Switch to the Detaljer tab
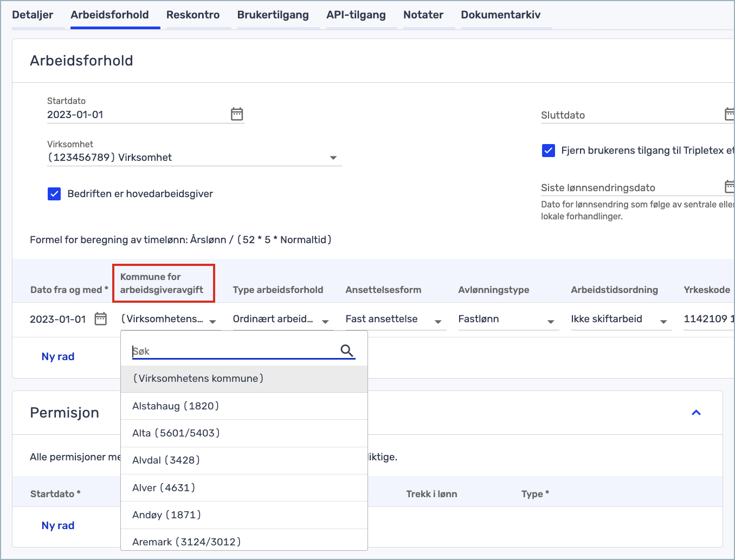The height and width of the screenshot is (560, 735). [x=33, y=15]
